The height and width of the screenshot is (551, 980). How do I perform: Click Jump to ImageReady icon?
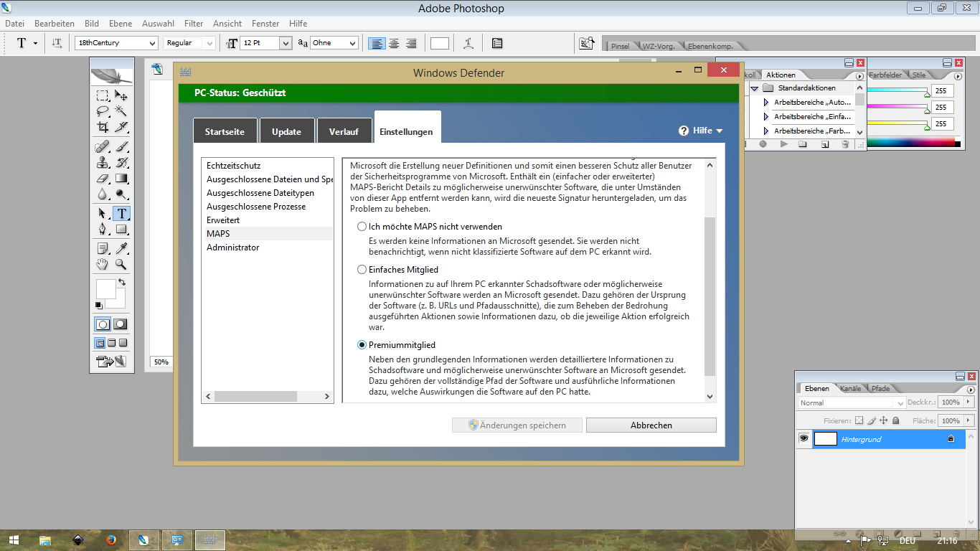click(x=111, y=362)
